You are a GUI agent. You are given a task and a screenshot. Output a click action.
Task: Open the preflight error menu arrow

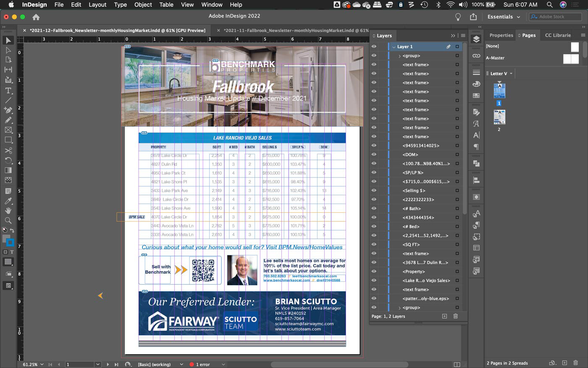223,364
